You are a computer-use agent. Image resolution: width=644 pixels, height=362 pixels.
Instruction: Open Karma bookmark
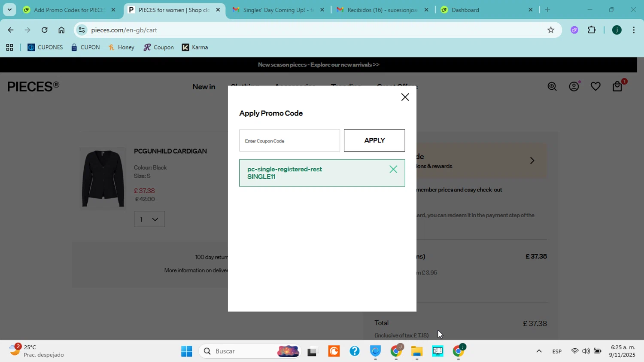(x=195, y=48)
